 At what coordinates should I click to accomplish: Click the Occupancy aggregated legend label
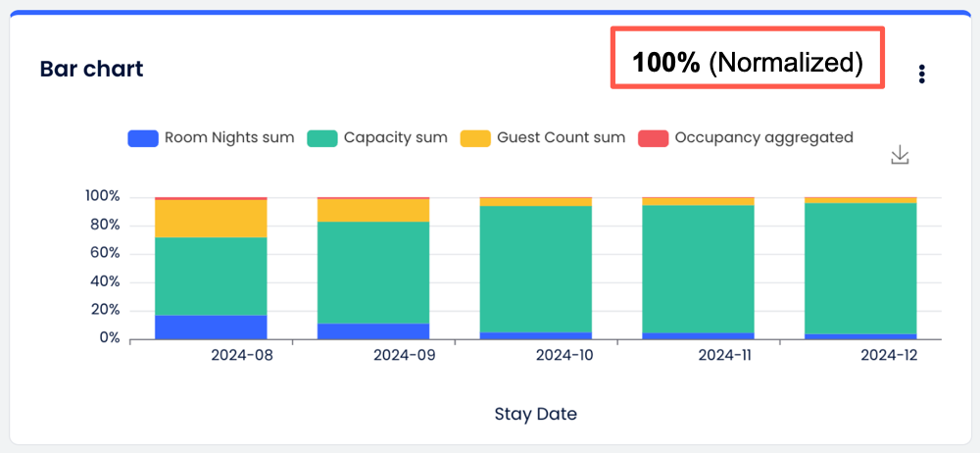click(x=763, y=138)
